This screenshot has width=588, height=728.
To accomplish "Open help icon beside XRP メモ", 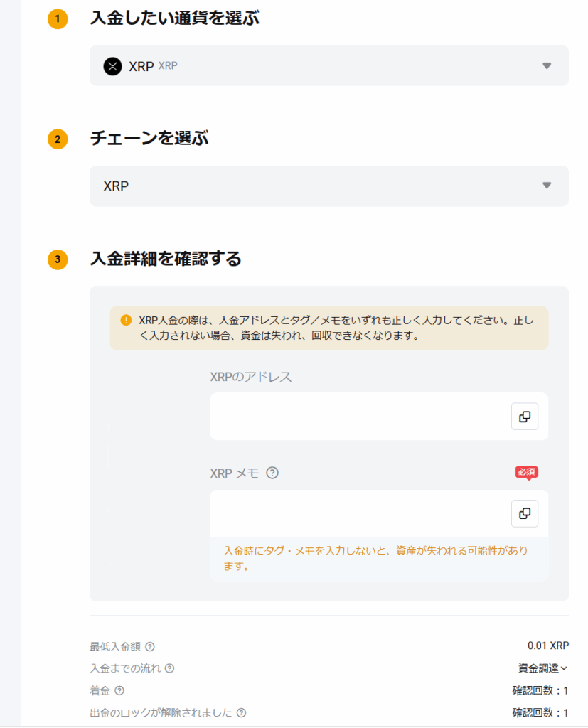I will [272, 473].
